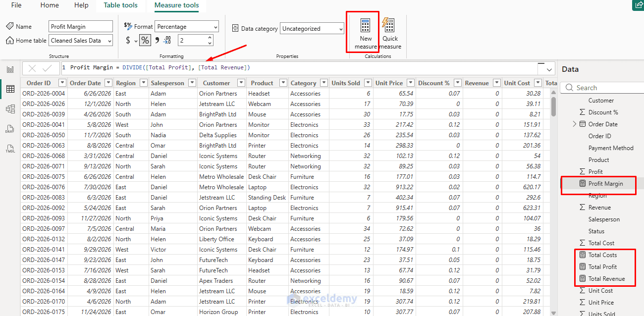Image resolution: width=644 pixels, height=316 pixels.
Task: Click the Units Sold column header
Action: [345, 83]
